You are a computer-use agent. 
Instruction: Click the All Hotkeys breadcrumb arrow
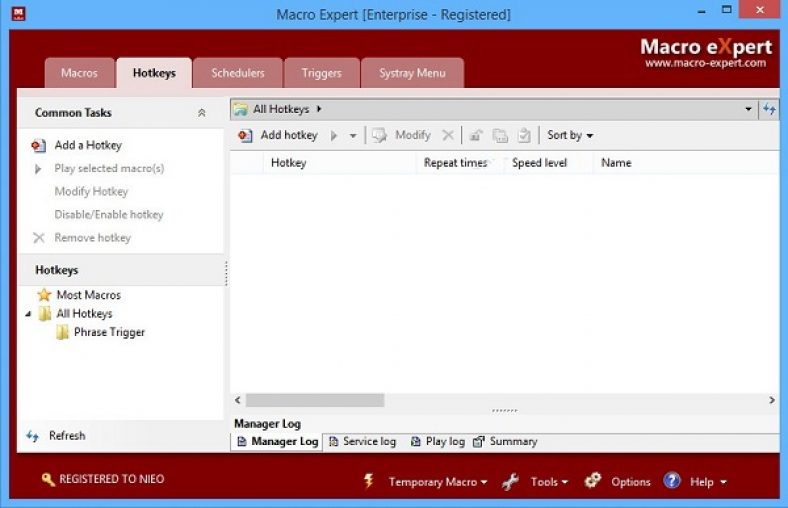pos(319,109)
